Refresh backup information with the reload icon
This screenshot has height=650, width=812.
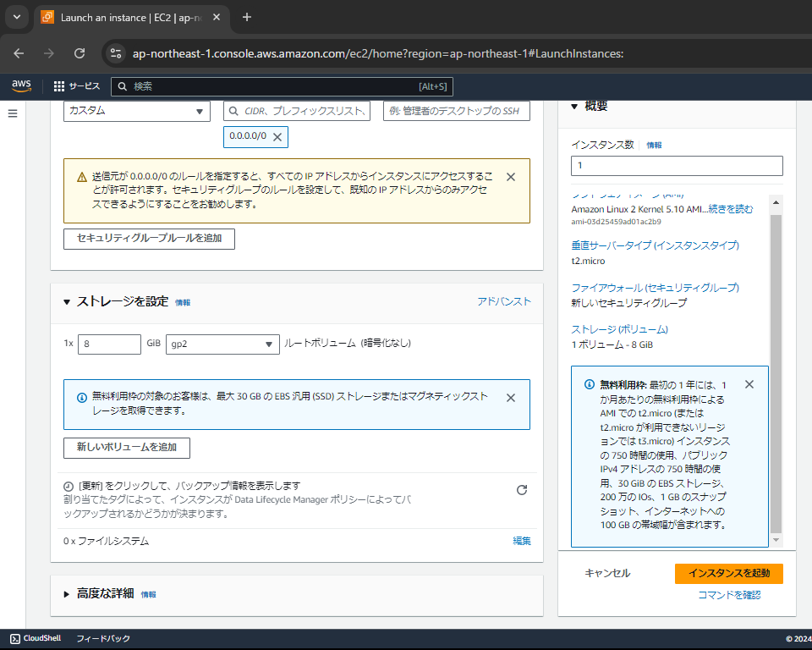coord(522,490)
